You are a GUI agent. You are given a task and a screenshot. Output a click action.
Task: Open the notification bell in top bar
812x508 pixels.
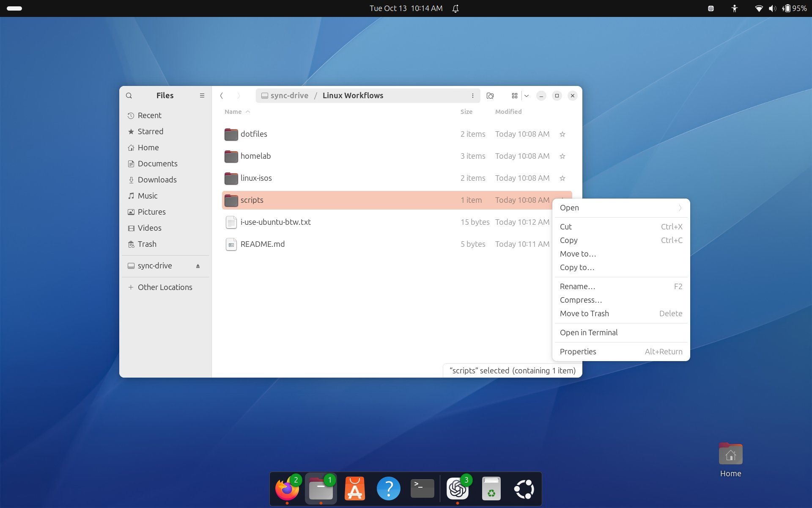pos(455,8)
